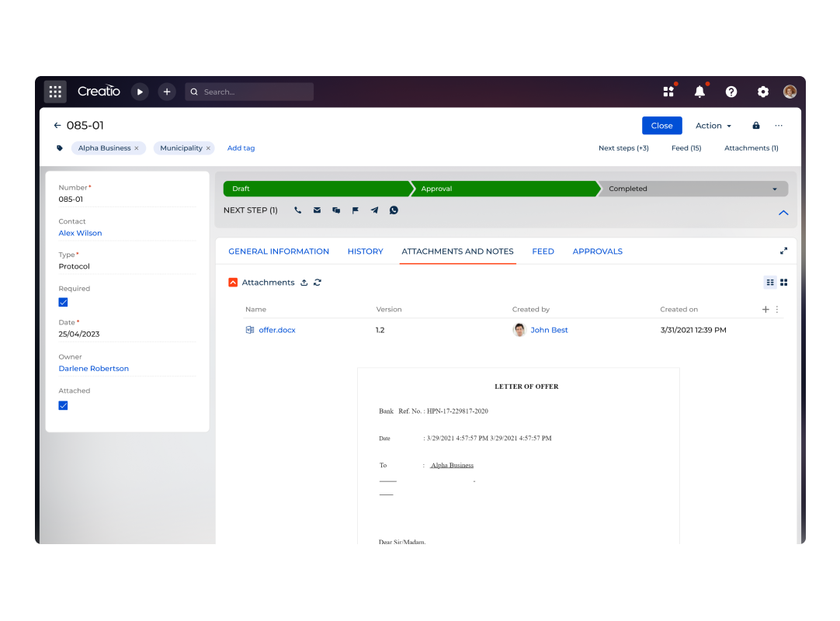This screenshot has height=621, width=840.
Task: Collapse the Next Step panel via chevron
Action: click(783, 212)
